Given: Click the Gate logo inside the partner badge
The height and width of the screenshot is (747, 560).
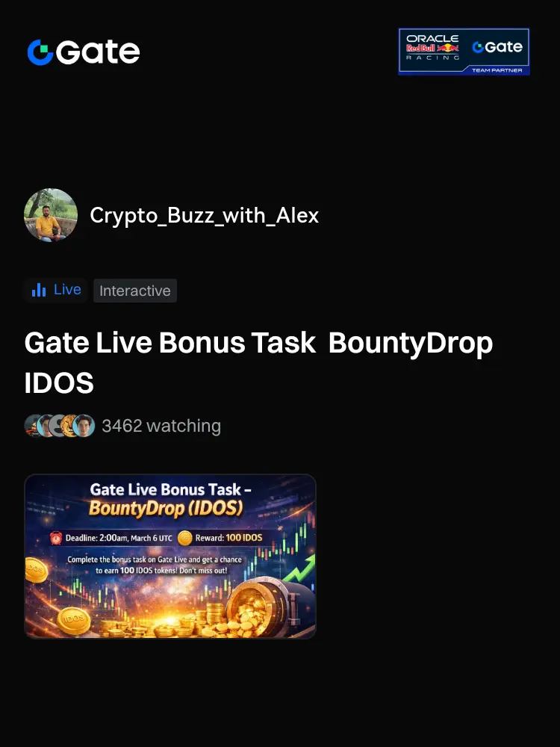Looking at the screenshot, I should (497, 46).
